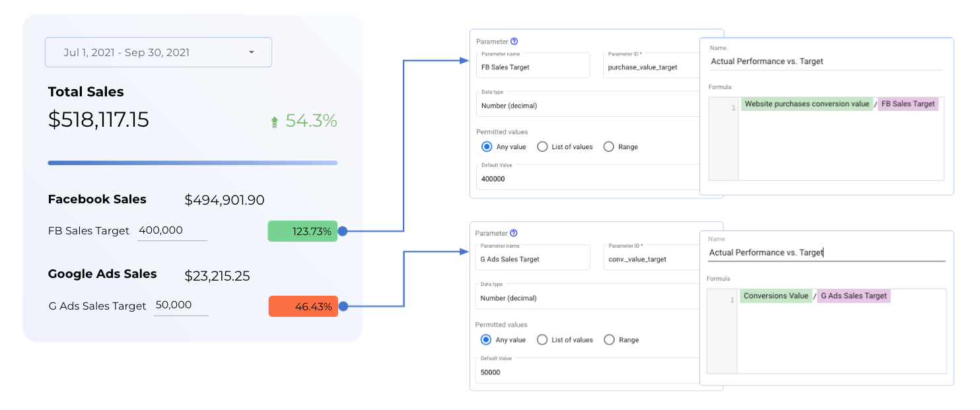Viewport: 980px width, 410px height.
Task: Click the Total Sales value $518,117.15
Action: 98,120
